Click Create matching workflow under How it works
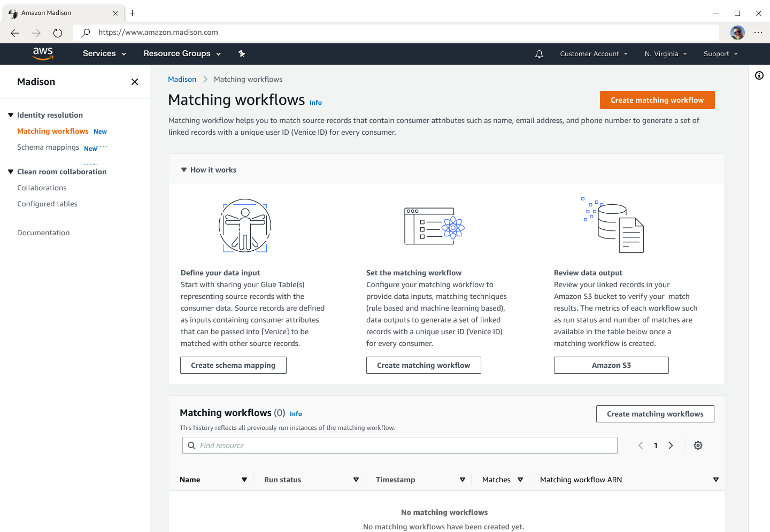This screenshot has height=532, width=770. [x=423, y=365]
